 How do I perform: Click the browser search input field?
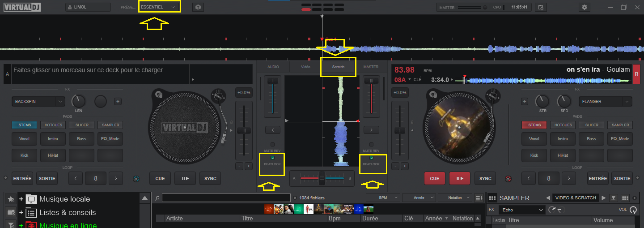coord(226,198)
